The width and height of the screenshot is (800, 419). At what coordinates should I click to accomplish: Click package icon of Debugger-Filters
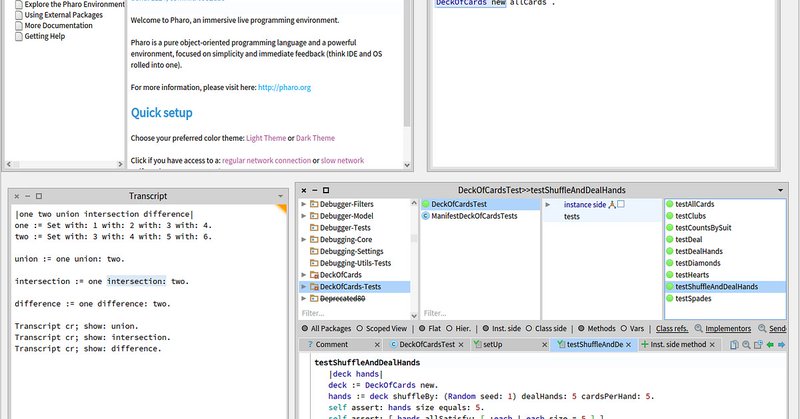click(x=314, y=204)
